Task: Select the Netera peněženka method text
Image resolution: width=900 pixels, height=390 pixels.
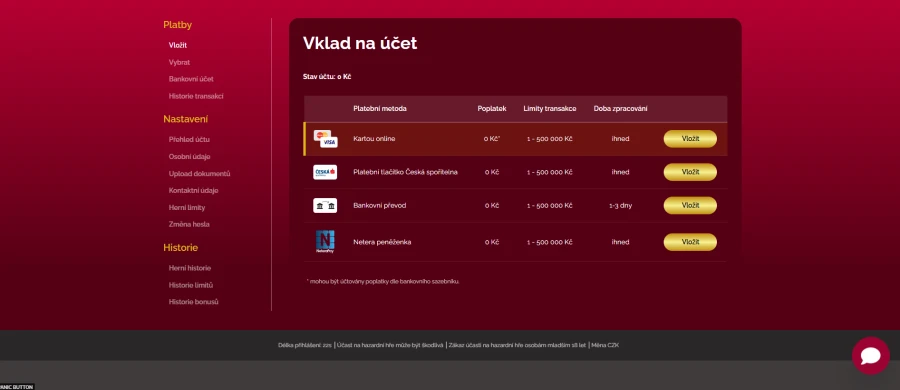Action: [x=382, y=242]
